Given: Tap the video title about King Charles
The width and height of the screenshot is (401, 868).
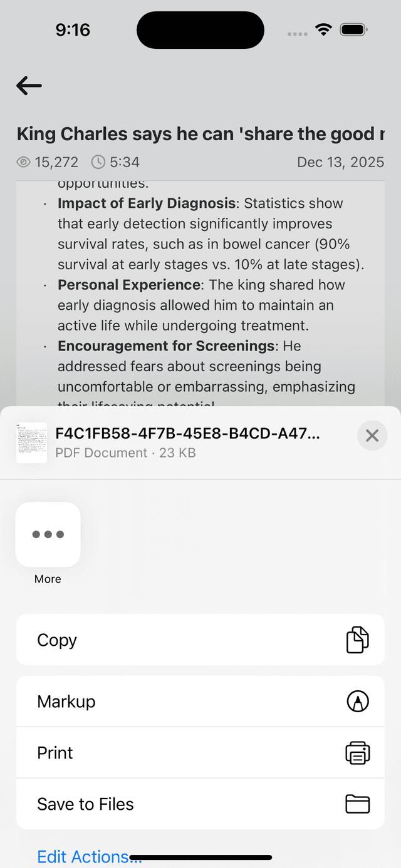Looking at the screenshot, I should click(x=200, y=133).
